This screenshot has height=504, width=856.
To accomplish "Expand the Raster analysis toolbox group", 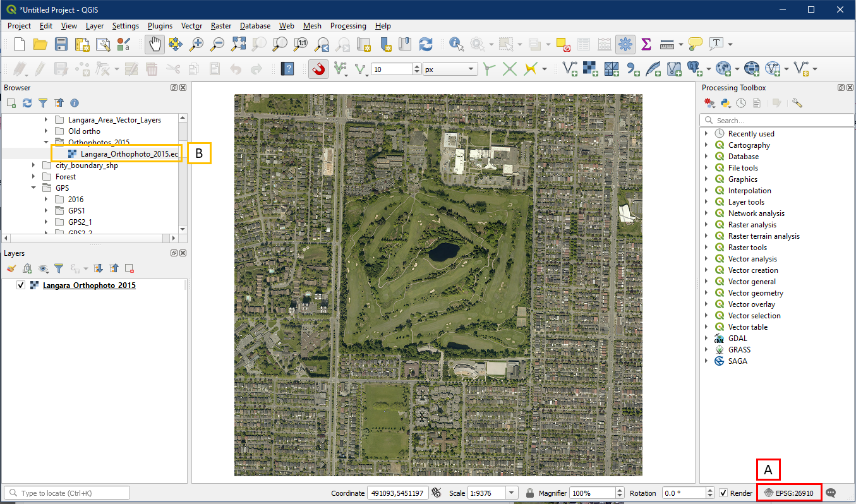I will tap(706, 225).
